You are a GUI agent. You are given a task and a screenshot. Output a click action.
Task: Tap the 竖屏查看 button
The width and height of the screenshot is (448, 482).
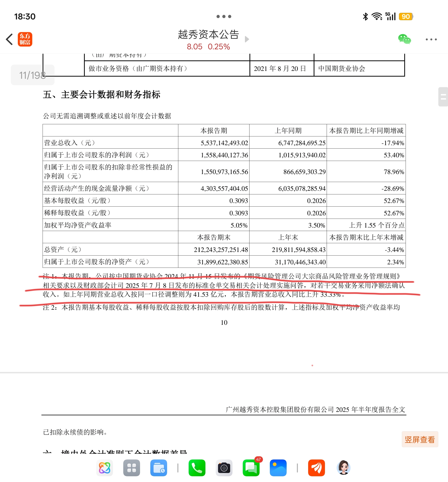click(420, 439)
